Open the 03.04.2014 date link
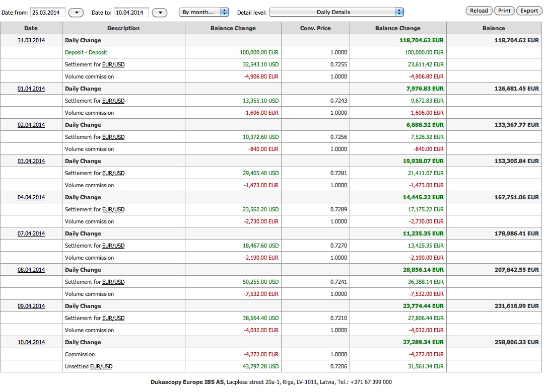Screen dimensions: 545x392 pos(31,161)
